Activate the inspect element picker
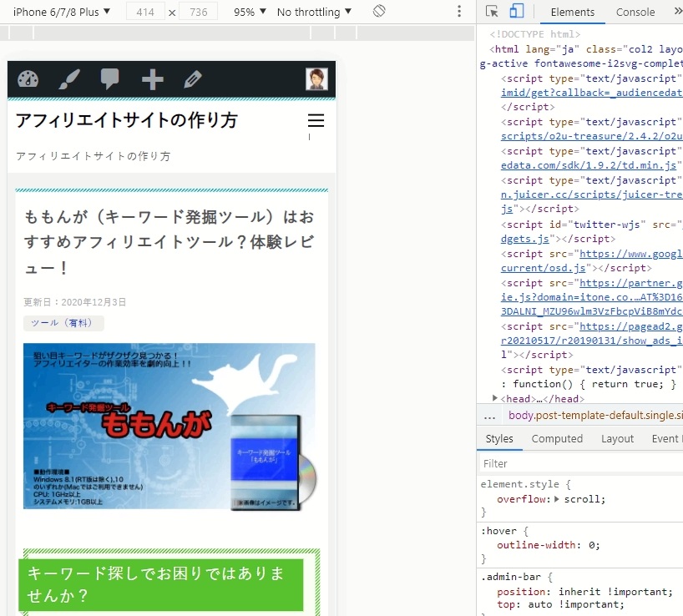This screenshot has width=683, height=616. point(492,12)
